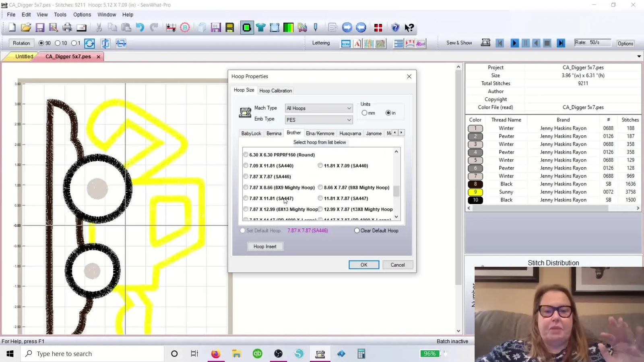Viewport: 644px width, 362px height.
Task: Click the Sew & Show sewing machine icon
Action: (486, 43)
